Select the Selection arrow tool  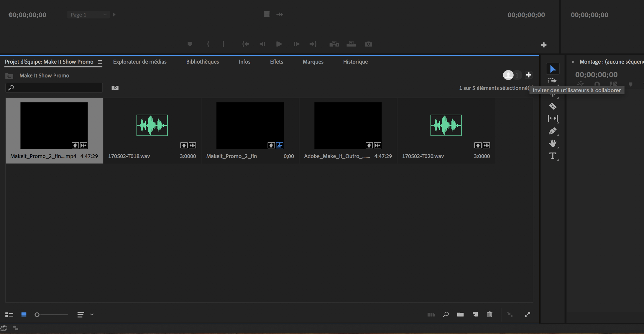553,69
